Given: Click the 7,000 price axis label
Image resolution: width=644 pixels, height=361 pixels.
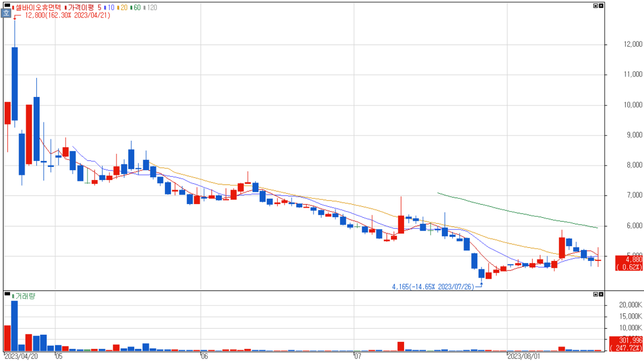Looking at the screenshot, I should pos(634,196).
